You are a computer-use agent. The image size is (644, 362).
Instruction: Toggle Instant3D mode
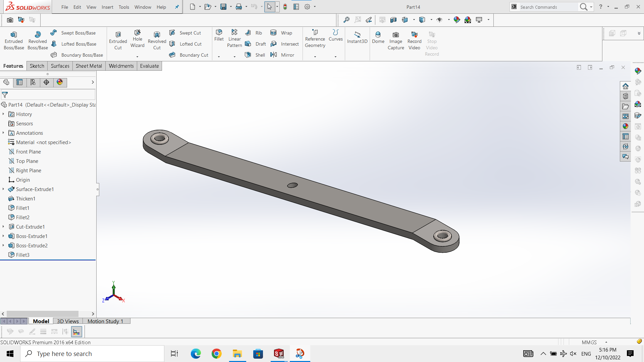tap(357, 37)
